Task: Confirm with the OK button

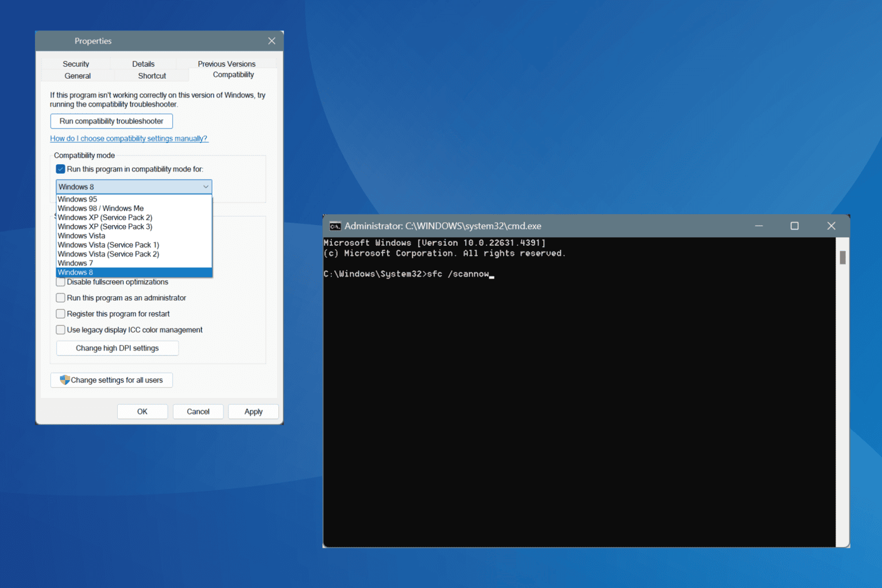Action: point(142,412)
